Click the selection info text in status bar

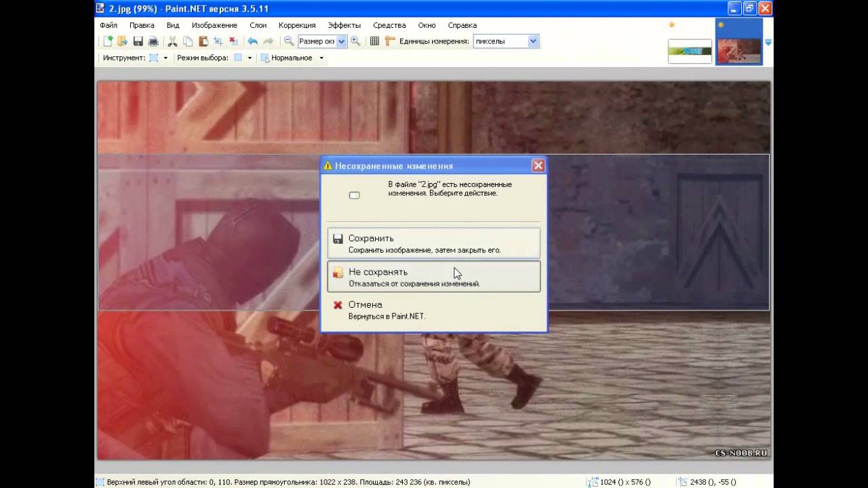[x=289, y=482]
